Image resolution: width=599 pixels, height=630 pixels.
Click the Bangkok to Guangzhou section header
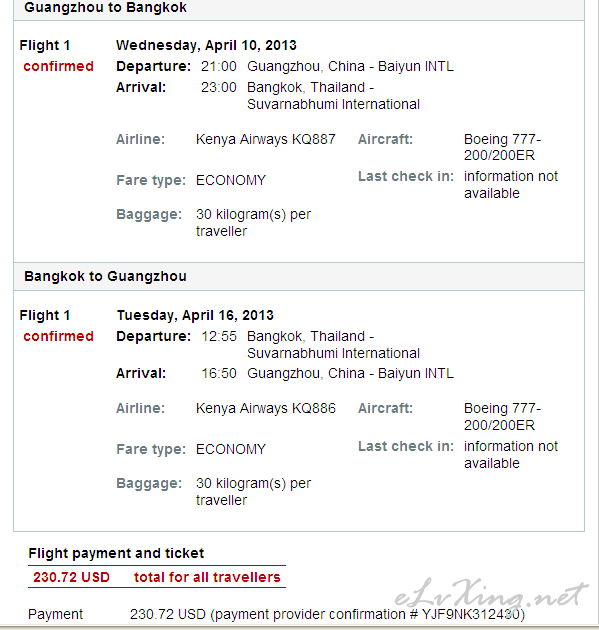click(x=105, y=276)
